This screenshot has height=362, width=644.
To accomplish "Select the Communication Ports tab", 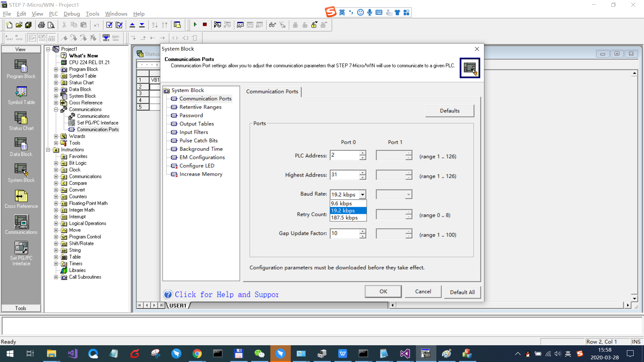I will coord(272,92).
